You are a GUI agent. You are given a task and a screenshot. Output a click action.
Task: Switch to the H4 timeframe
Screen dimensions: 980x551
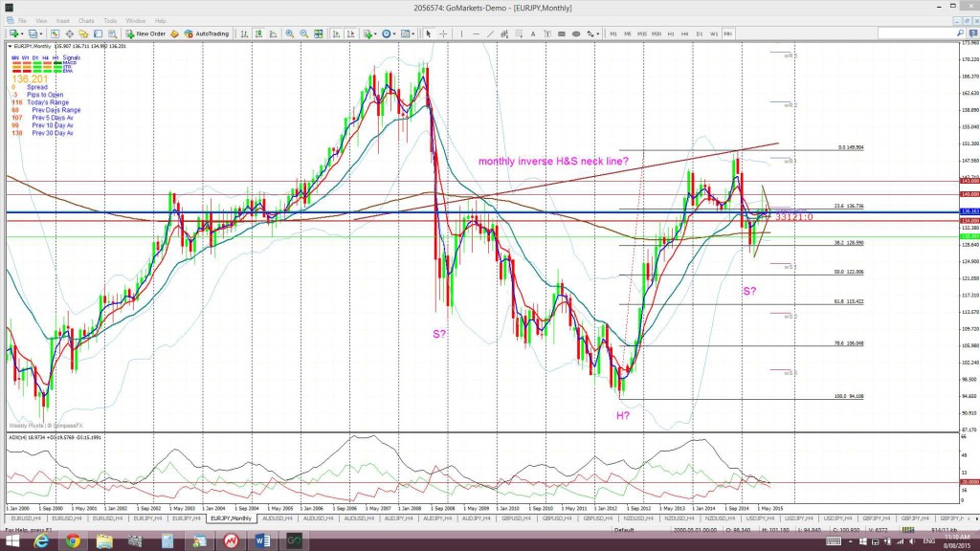tap(685, 33)
